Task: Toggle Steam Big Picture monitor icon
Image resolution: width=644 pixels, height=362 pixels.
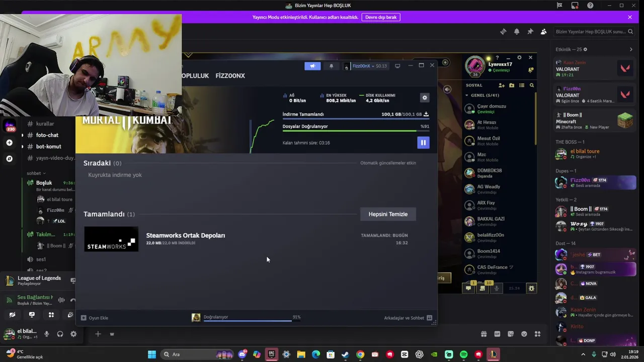Action: (397, 66)
